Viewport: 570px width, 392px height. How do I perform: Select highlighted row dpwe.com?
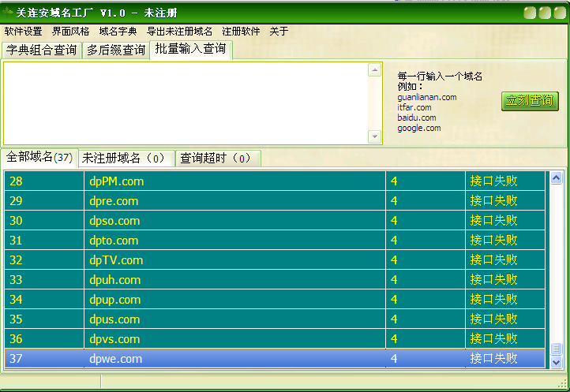coord(275,359)
